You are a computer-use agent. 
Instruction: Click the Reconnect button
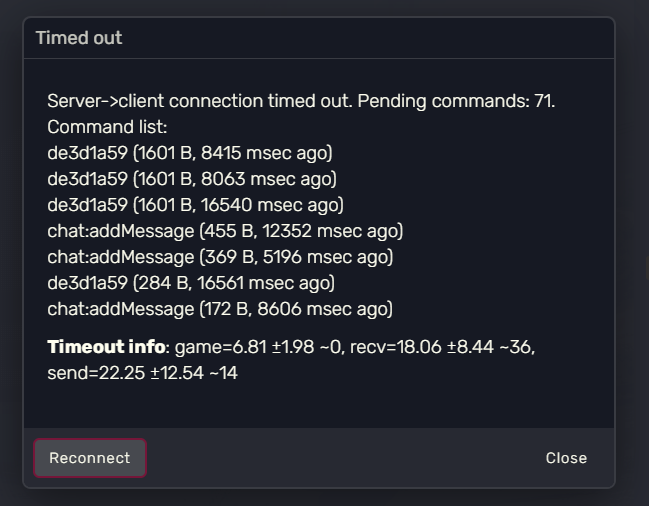(x=90, y=458)
